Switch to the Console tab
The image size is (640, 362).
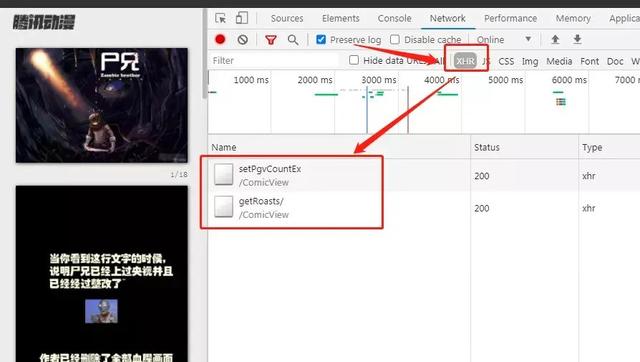tap(394, 18)
